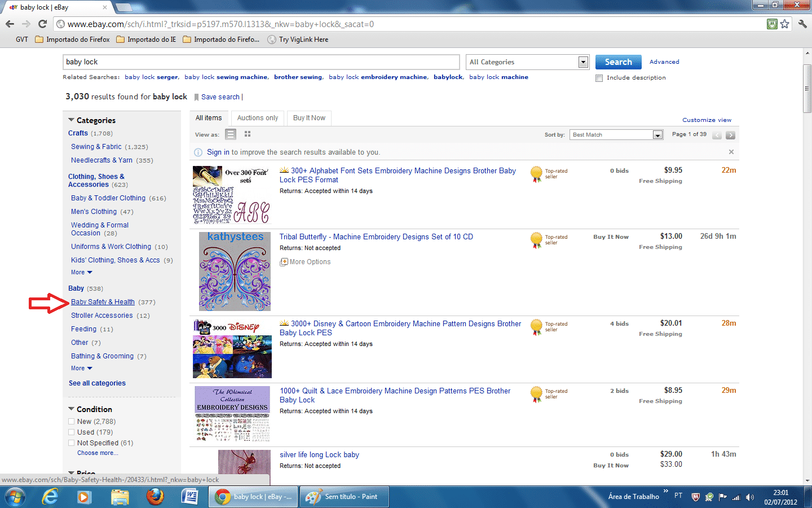This screenshot has width=812, height=508.
Task: Open Firefox from the taskbar
Action: point(155,497)
